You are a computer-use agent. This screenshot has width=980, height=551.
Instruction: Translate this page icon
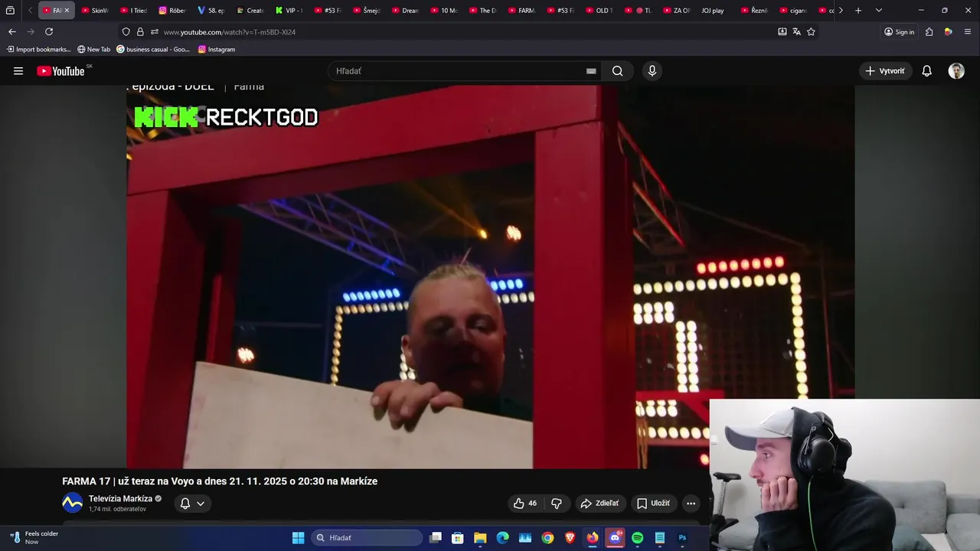tap(796, 31)
